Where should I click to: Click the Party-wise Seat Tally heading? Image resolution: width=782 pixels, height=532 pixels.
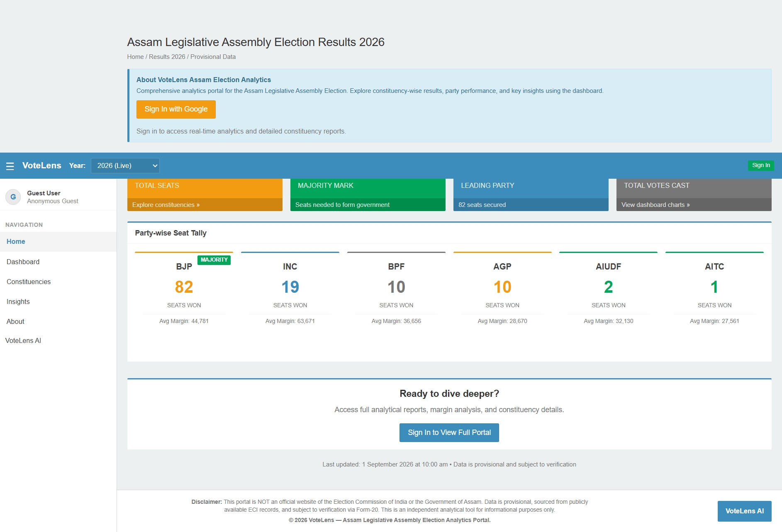[x=171, y=233]
